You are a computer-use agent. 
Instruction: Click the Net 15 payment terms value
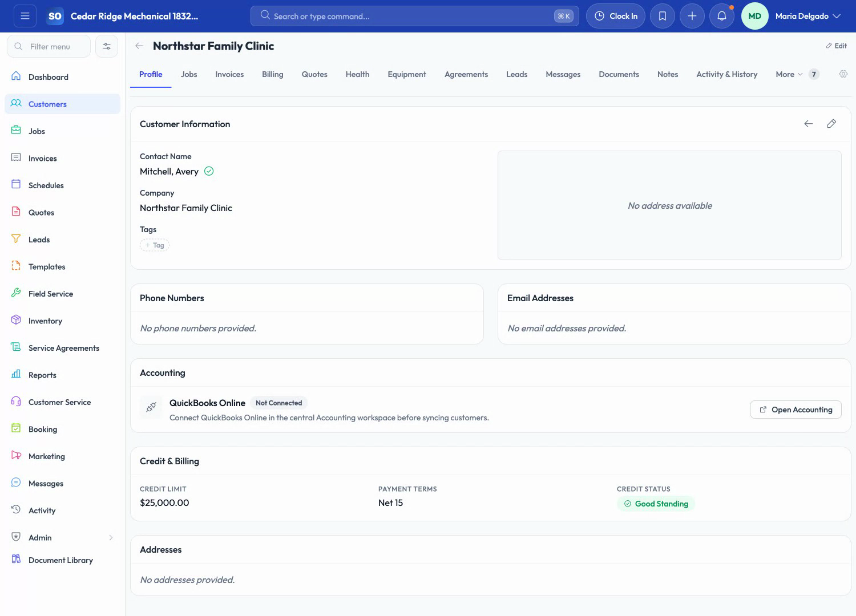pyautogui.click(x=390, y=502)
